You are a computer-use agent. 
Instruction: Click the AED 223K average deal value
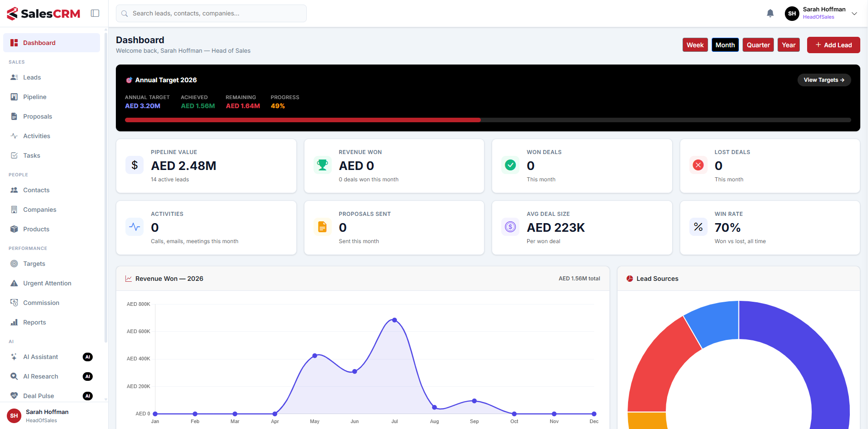coord(556,228)
